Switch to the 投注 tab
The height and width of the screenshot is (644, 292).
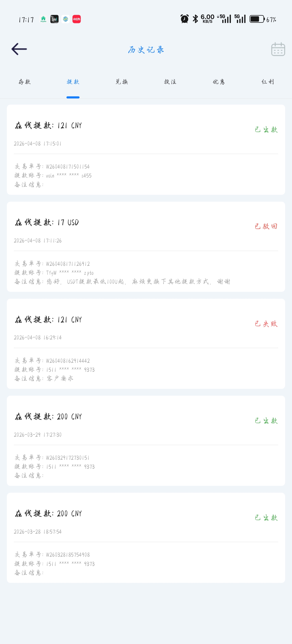pyautogui.click(x=170, y=82)
